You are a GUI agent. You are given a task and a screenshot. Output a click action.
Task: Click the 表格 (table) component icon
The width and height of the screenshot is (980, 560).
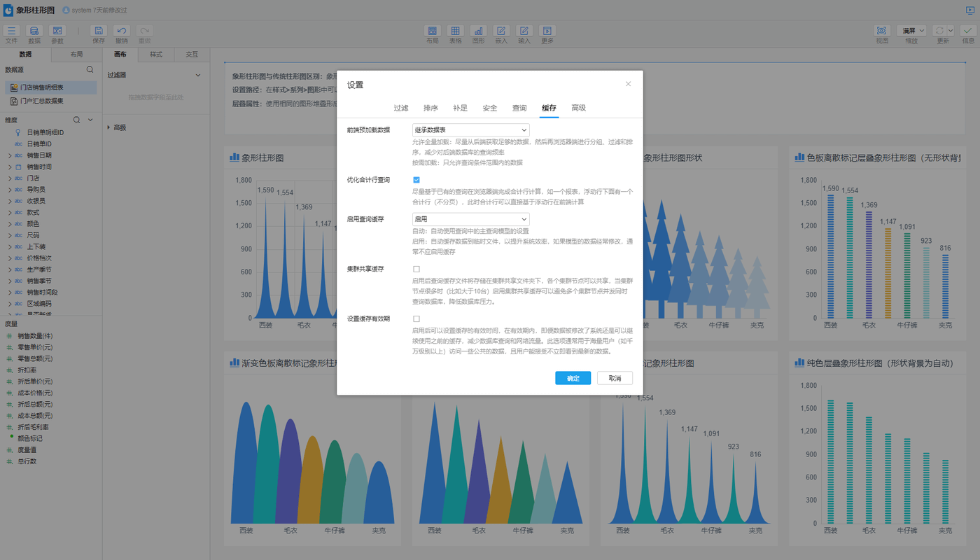[455, 31]
